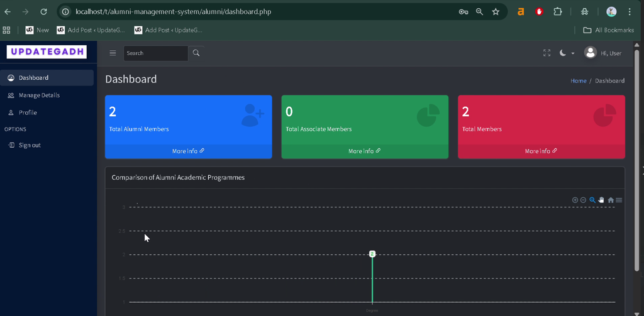Viewport: 644px width, 316px height.
Task: Zoom in the chart with the plus icon
Action: [575, 200]
